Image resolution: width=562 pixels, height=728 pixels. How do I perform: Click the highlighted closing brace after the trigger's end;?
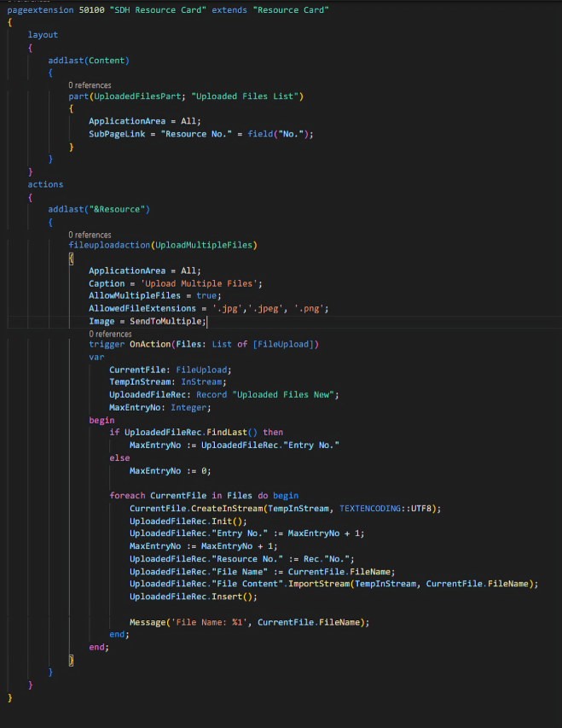(x=71, y=661)
